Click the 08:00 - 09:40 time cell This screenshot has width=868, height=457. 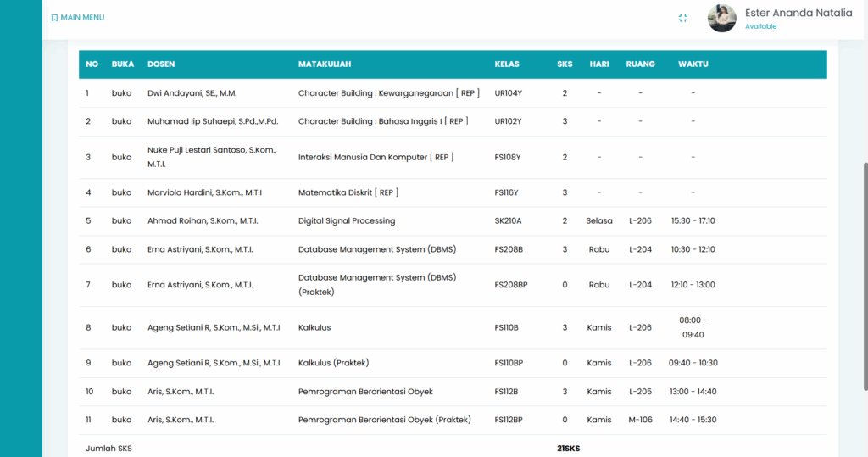[693, 328]
